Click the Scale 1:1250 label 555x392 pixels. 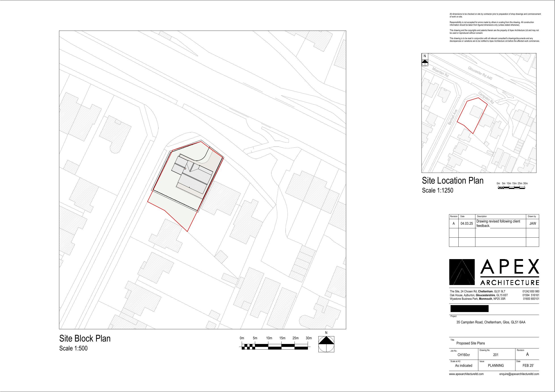click(437, 190)
